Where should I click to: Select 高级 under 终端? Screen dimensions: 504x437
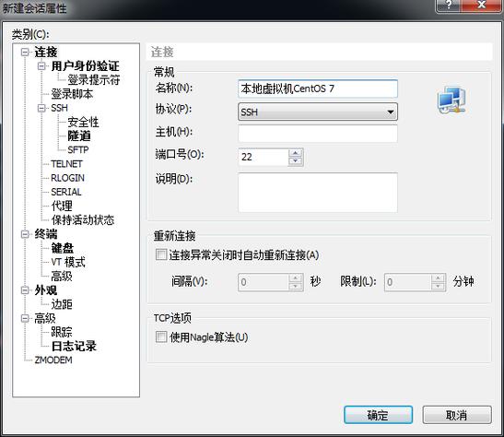click(62, 276)
